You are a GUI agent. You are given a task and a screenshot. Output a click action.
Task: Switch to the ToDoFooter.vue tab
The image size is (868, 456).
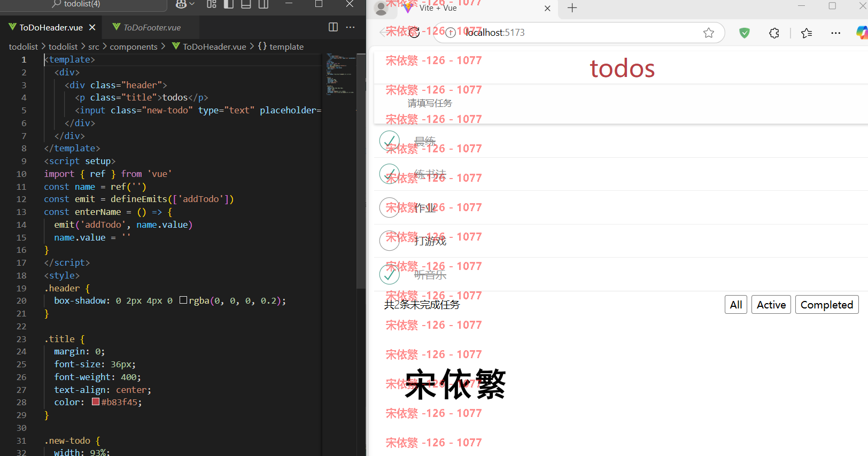[152, 27]
